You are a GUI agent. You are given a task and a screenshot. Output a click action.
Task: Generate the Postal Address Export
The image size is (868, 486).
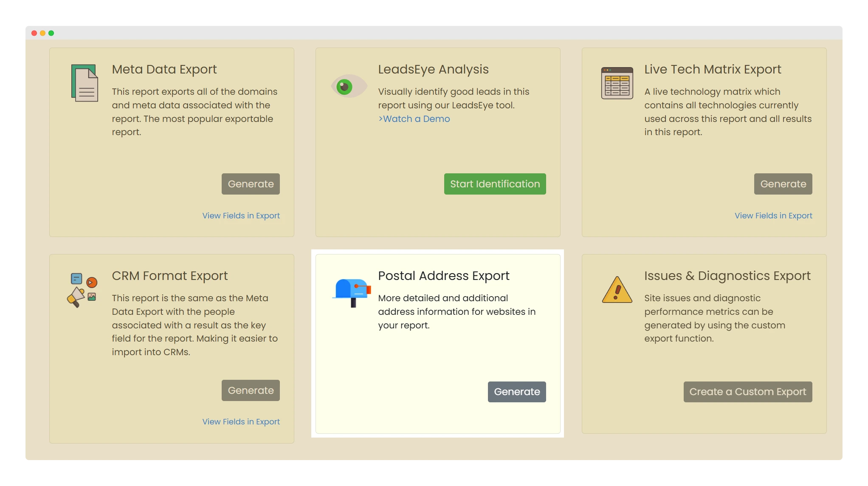(x=516, y=392)
